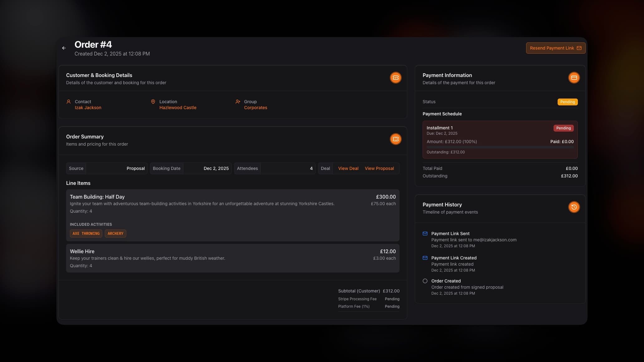Click the Axe Throwing activity tag
The image size is (644, 362).
point(86,234)
